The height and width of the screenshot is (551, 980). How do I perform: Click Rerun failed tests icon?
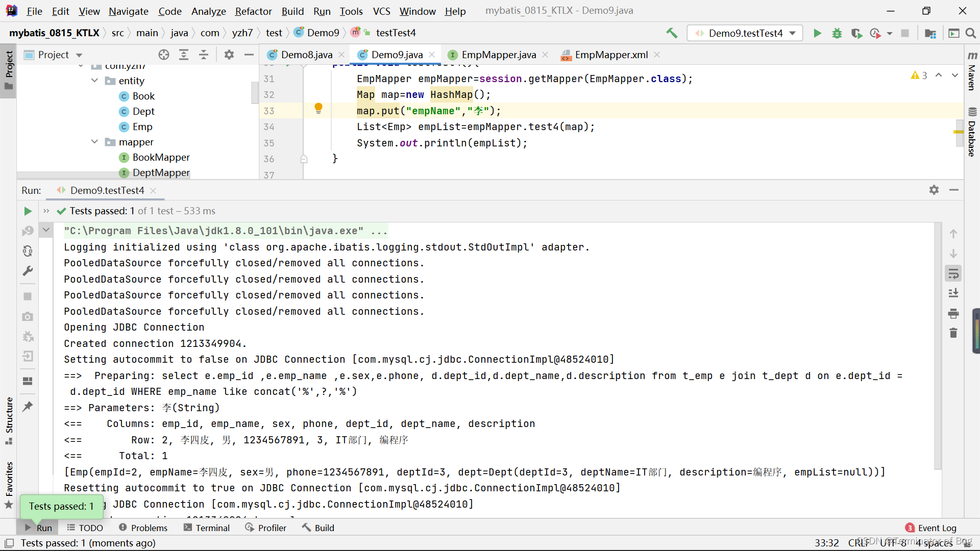(28, 231)
